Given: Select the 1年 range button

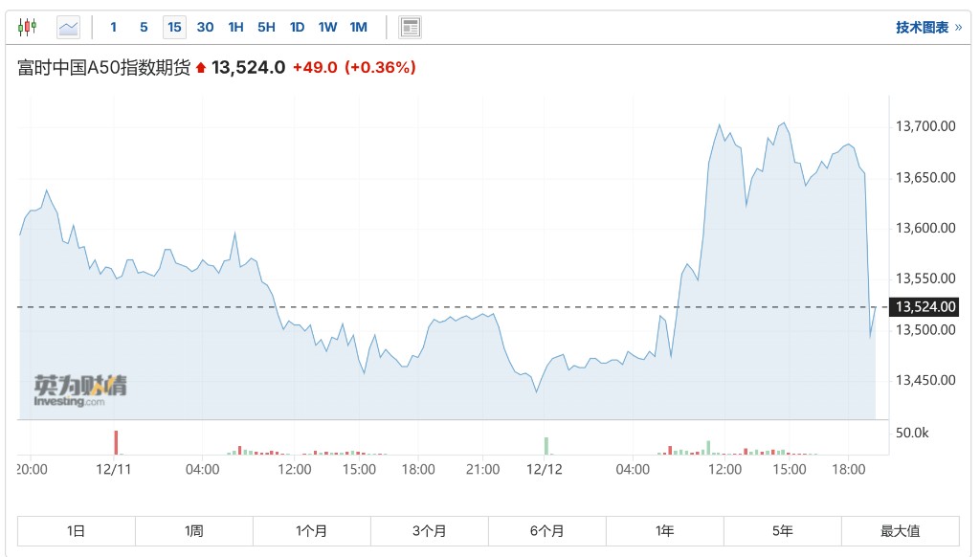Looking at the screenshot, I should 664,530.
